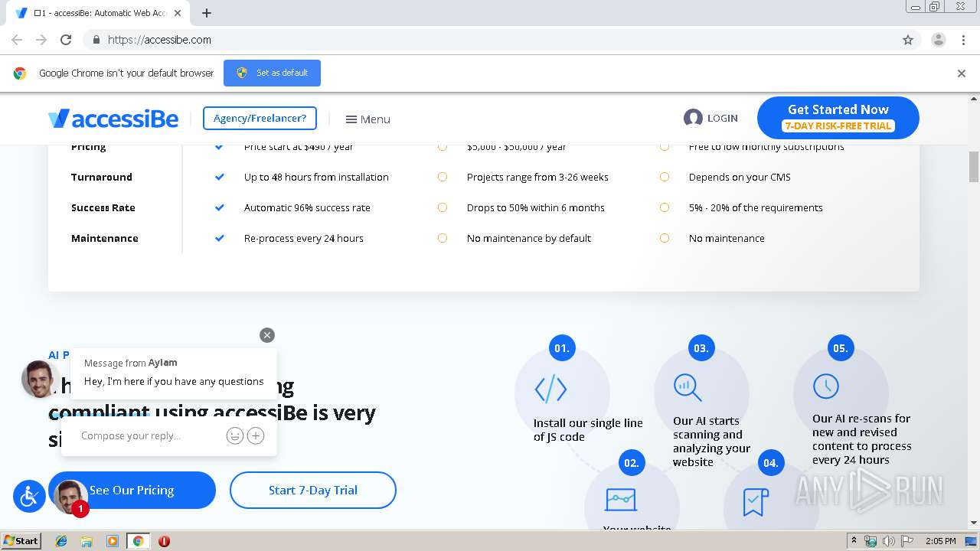Click the See Our Pricing button

point(132,490)
